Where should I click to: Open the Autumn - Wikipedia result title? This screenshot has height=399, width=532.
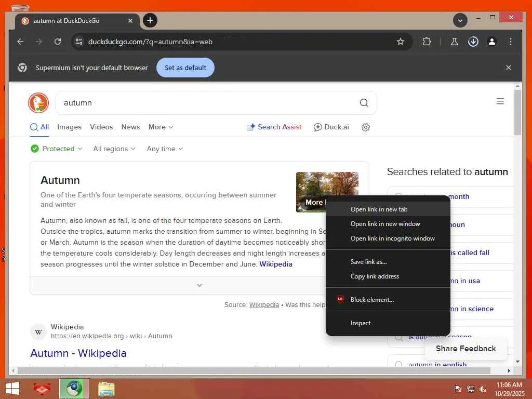tap(78, 353)
